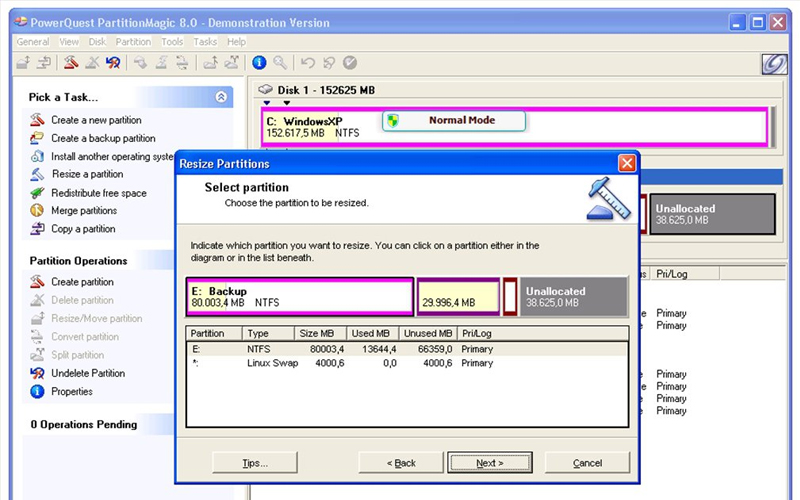Click the Disk 1 drive icon

tap(265, 90)
